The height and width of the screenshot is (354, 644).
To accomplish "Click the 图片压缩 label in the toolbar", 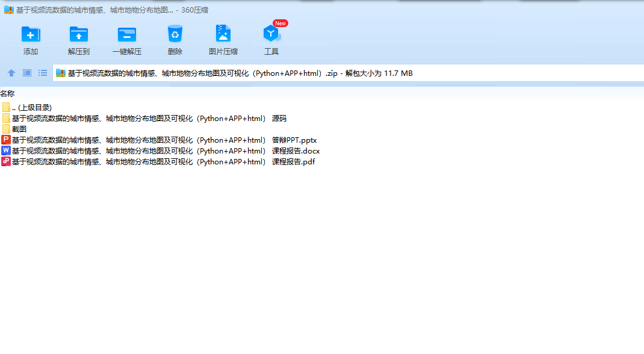I will coord(223,52).
